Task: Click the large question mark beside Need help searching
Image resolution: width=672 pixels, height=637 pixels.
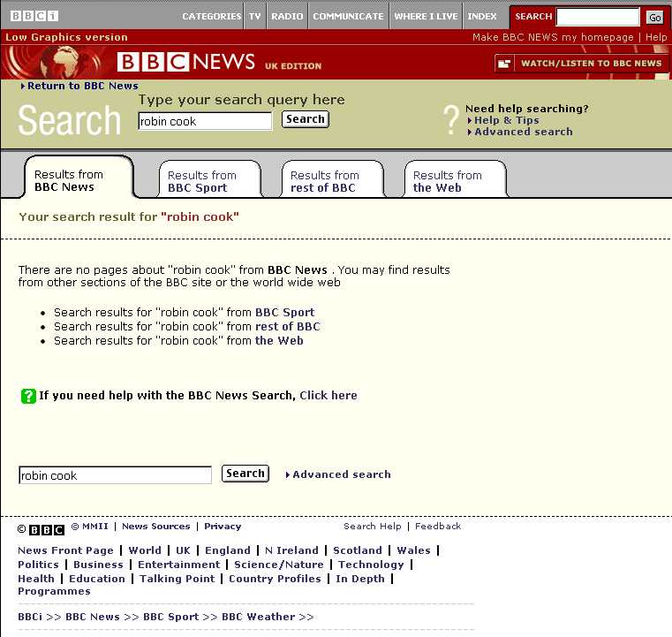Action: (451, 120)
